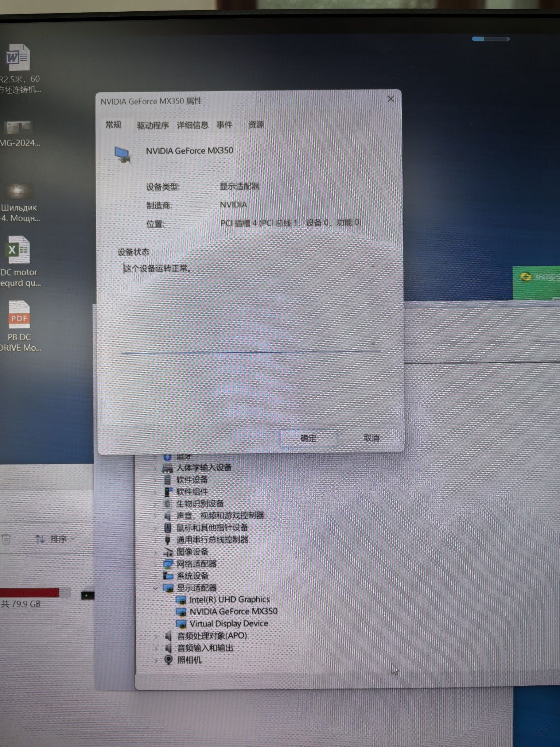Open the 排序 sort menu in Explorer
The image size is (560, 747).
[55, 539]
